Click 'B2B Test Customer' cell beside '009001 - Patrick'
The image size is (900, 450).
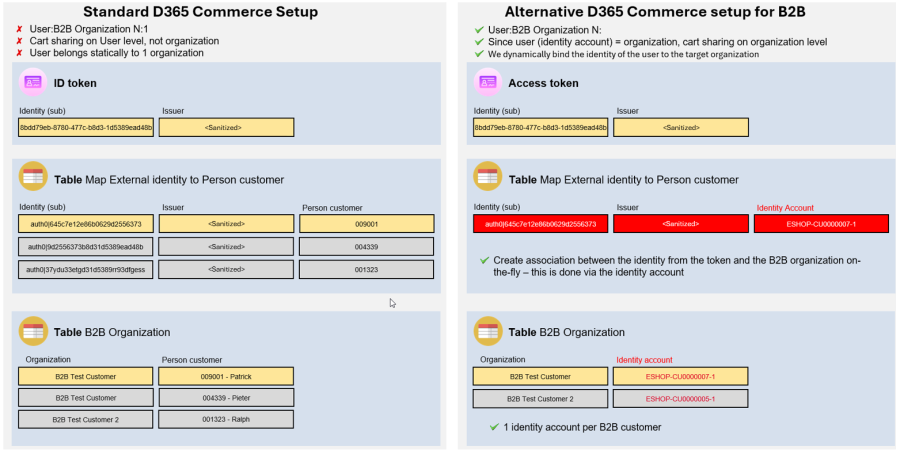point(86,377)
